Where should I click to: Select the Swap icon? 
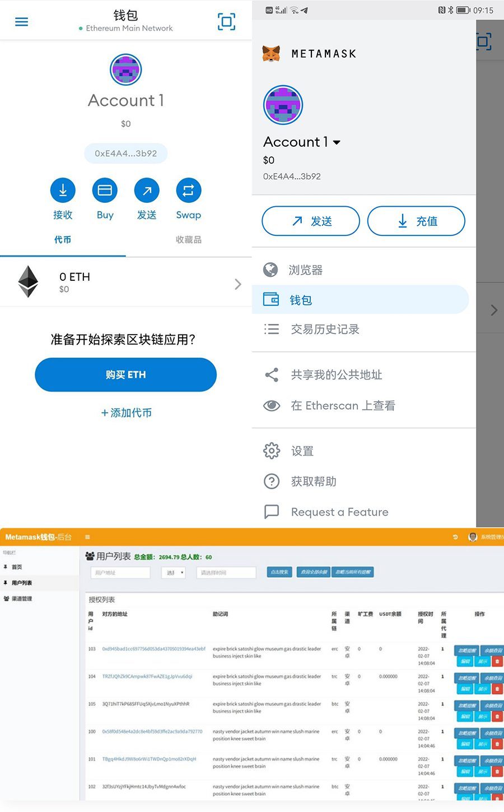[188, 191]
